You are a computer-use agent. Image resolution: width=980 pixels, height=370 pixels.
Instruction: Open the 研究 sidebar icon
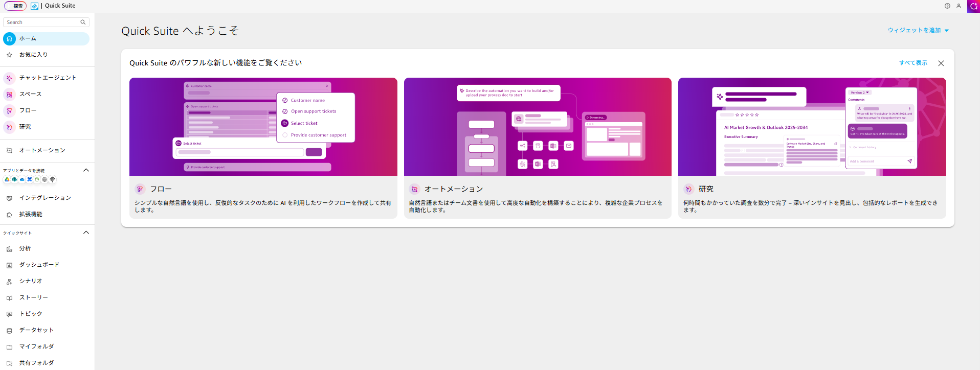(9, 127)
